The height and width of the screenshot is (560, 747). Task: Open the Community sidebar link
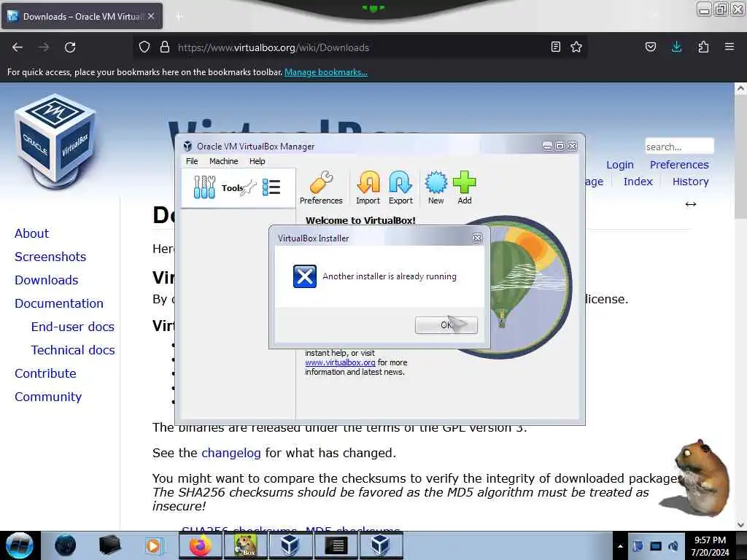coord(48,397)
